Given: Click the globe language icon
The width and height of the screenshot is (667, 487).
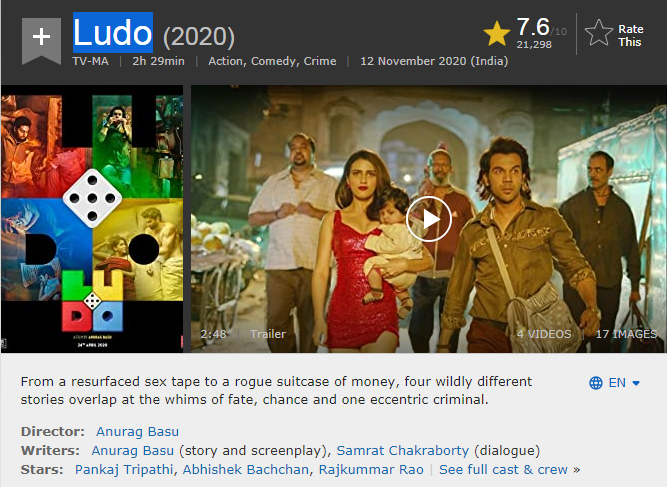Looking at the screenshot, I should (596, 383).
